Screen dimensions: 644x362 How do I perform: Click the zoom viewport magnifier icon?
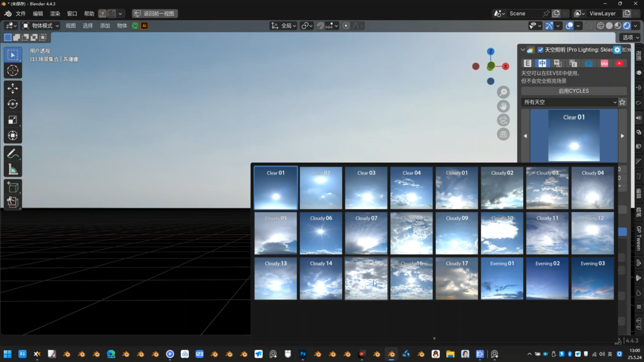[503, 92]
